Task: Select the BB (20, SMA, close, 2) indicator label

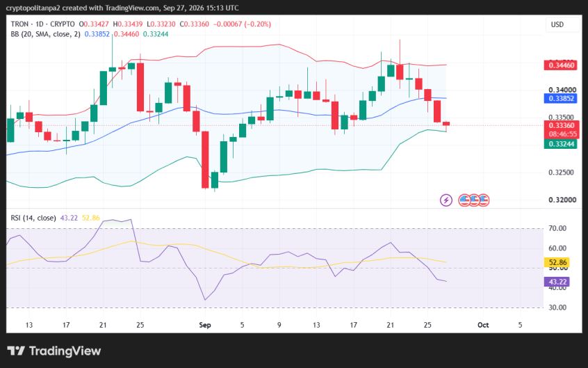Action: [x=45, y=34]
